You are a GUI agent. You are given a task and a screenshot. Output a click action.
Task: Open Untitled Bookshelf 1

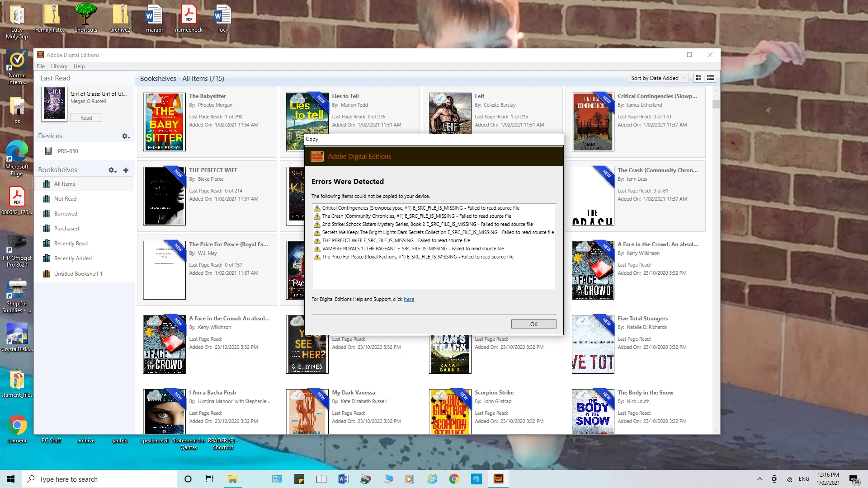[78, 274]
